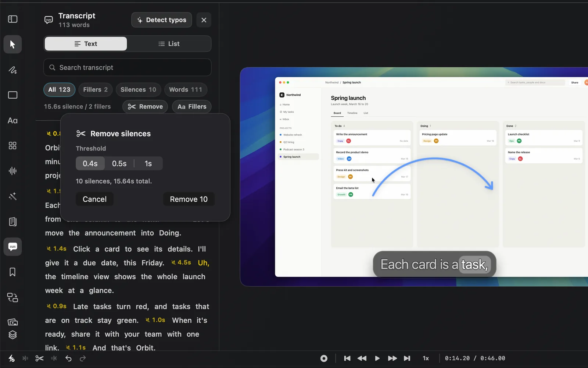The width and height of the screenshot is (588, 368).
Task: Open the transcript captions panel icon
Action: click(x=12, y=247)
